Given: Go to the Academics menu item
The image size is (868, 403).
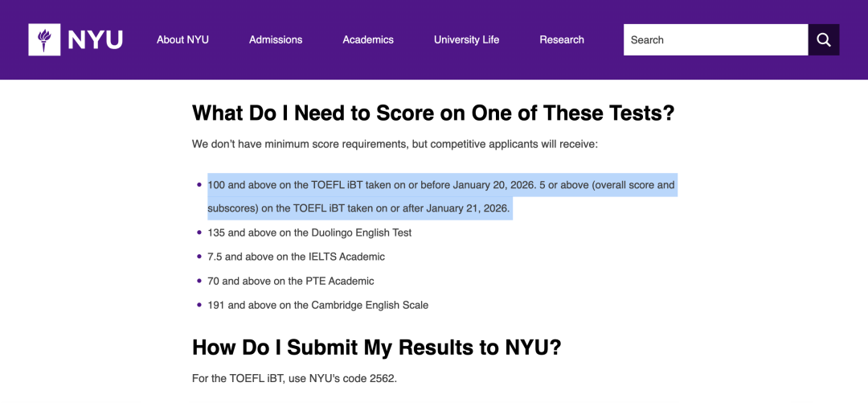Looking at the screenshot, I should pyautogui.click(x=368, y=39).
